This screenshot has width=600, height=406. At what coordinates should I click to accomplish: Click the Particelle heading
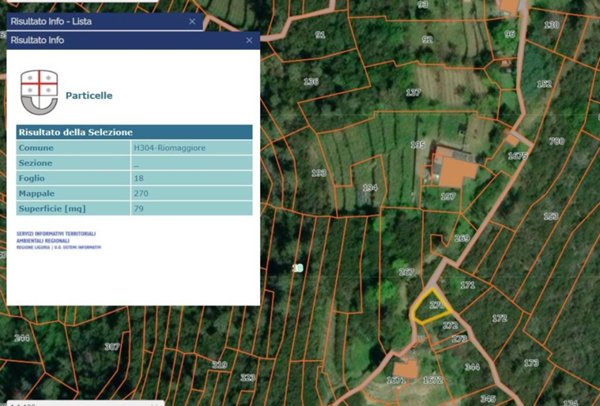click(x=89, y=96)
